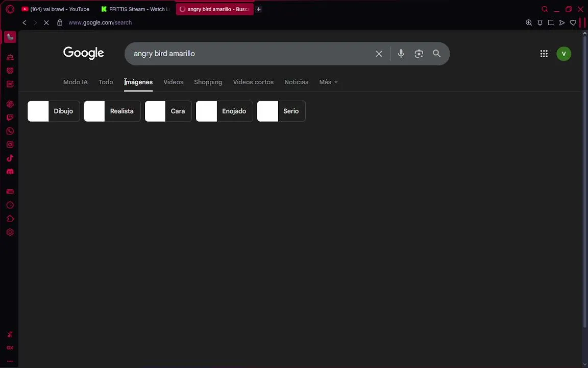Open the Google account avatar V

pyautogui.click(x=563, y=54)
